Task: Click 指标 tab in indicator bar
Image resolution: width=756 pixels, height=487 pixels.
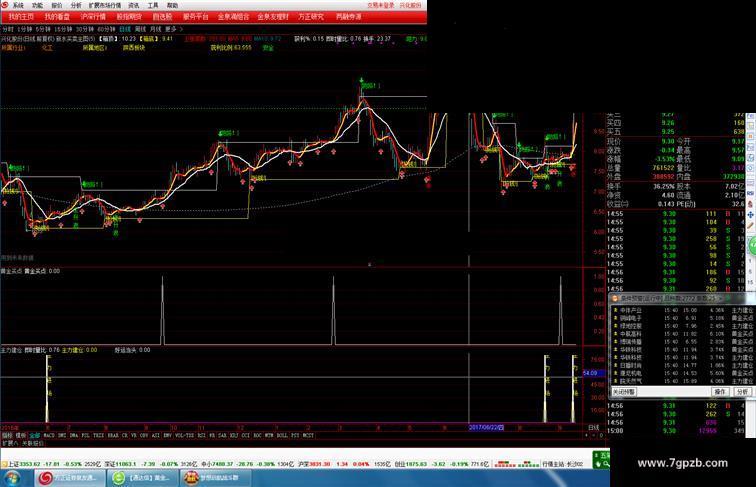Action: [x=7, y=435]
